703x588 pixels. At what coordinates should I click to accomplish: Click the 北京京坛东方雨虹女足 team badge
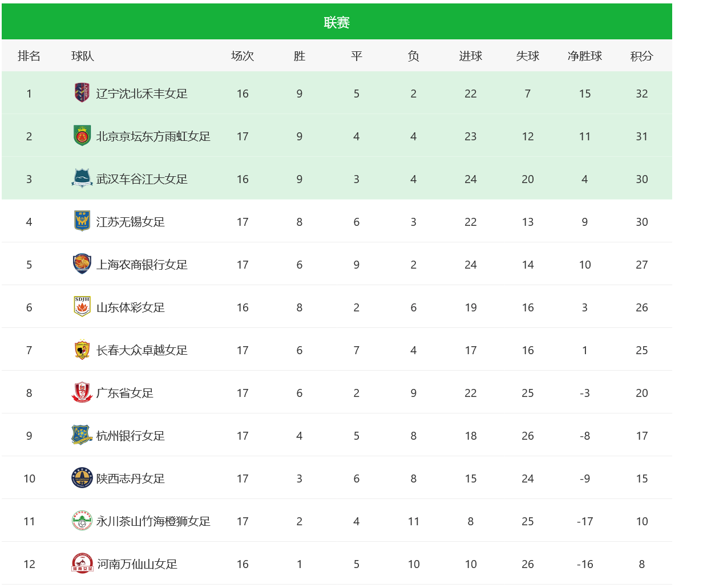pyautogui.click(x=82, y=136)
